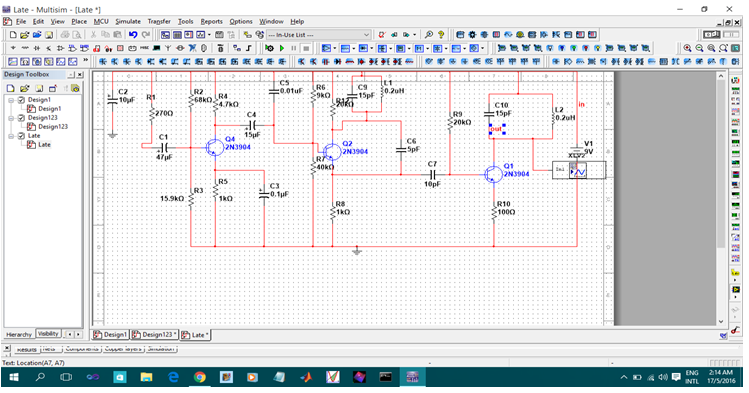
Task: Open the Reports menu
Action: pyautogui.click(x=212, y=21)
